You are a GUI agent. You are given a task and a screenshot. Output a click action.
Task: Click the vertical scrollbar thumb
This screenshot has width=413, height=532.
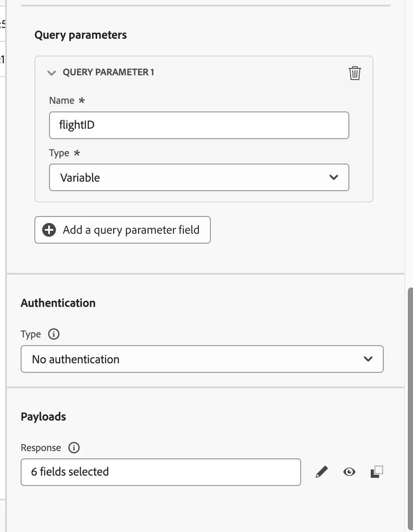[410, 409]
